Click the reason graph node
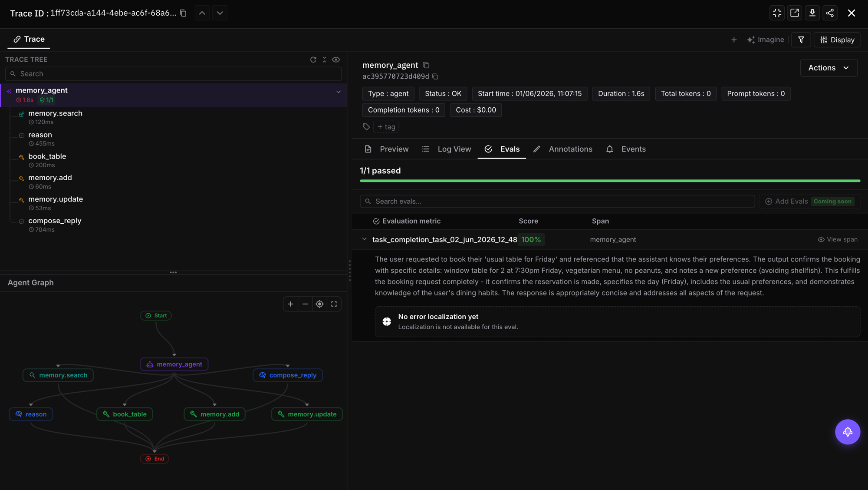Screen dimensions: 868x490 [31, 414]
